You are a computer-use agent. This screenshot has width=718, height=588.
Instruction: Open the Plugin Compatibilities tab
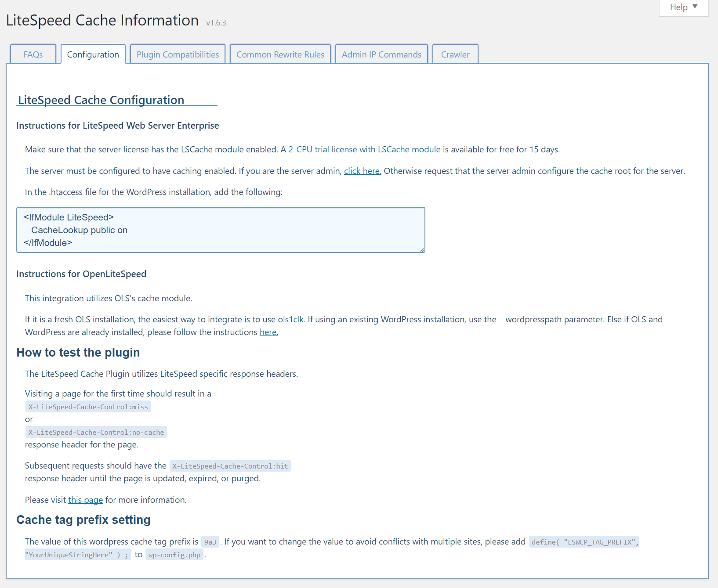tap(178, 54)
